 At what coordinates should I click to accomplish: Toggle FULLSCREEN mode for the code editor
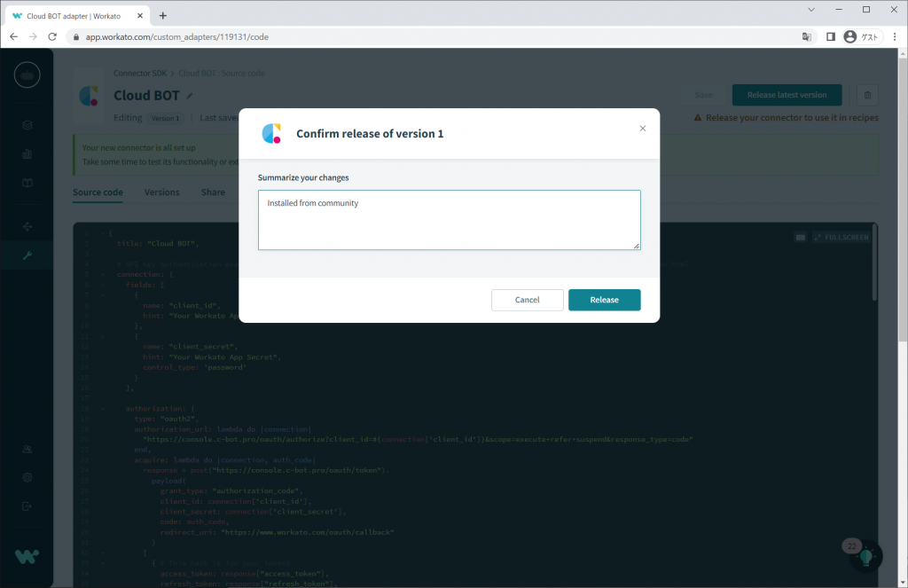tap(841, 237)
